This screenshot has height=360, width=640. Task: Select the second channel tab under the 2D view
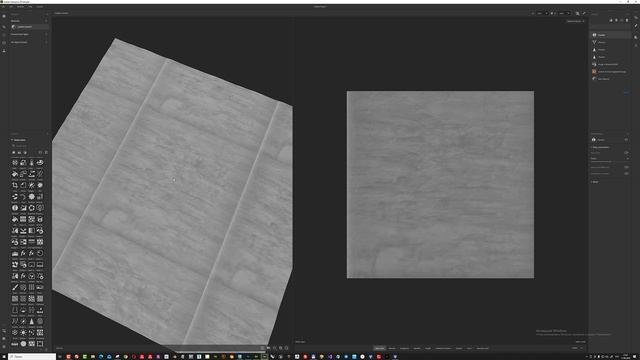[392, 348]
